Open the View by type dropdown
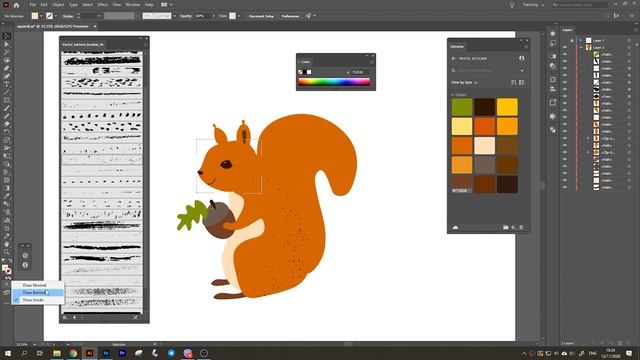 [x=464, y=82]
